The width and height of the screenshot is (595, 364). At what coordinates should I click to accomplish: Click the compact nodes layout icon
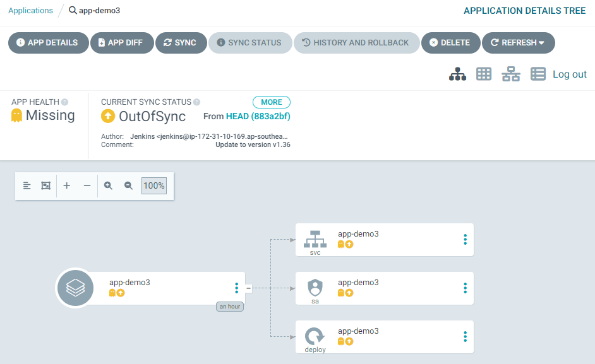(x=27, y=185)
